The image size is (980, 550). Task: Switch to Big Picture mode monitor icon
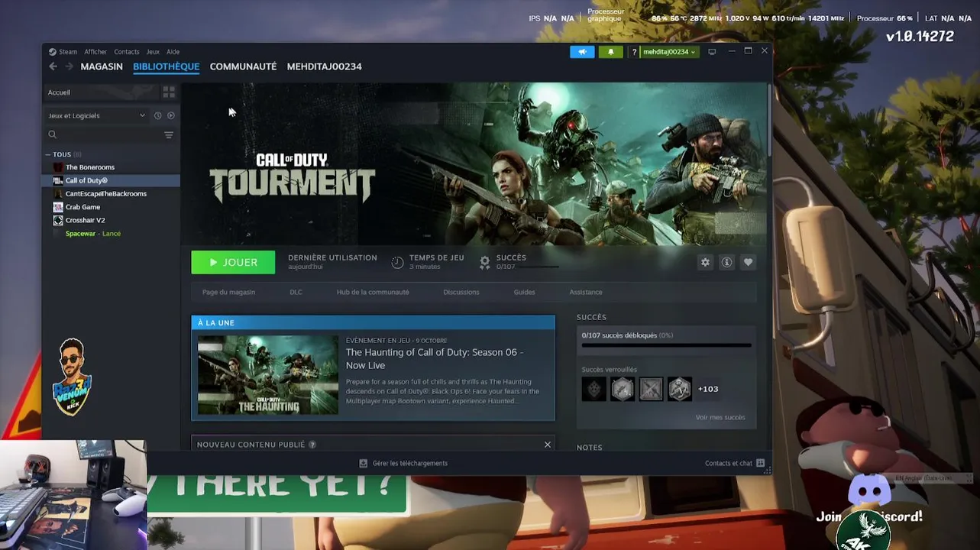[712, 52]
